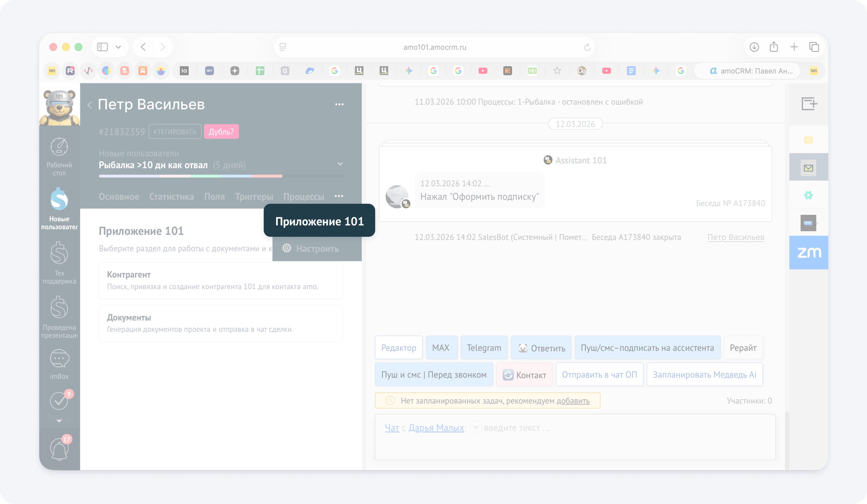Image resolution: width=867 pixels, height=504 pixels.
Task: Open chat recipient dropdown arrow in message box
Action: (x=476, y=427)
